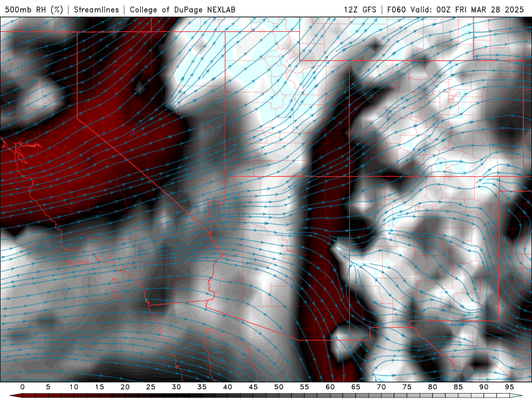Click the 75 value on color scale

(406, 387)
